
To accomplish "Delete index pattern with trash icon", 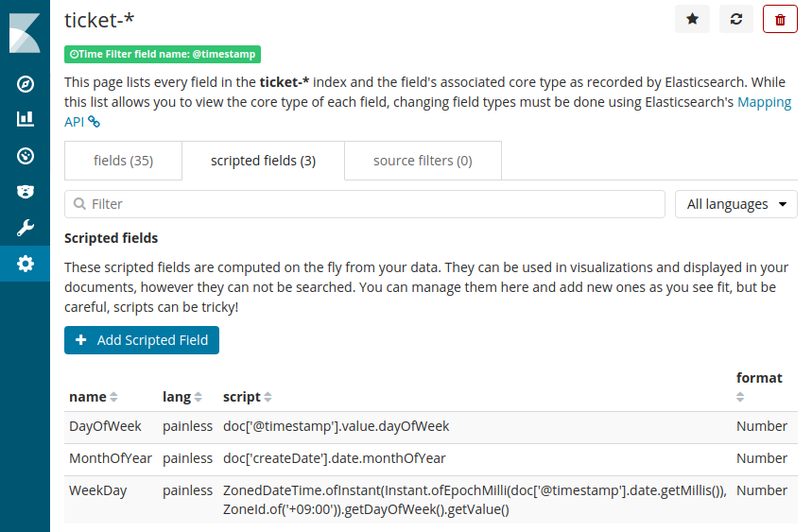I will pyautogui.click(x=780, y=19).
